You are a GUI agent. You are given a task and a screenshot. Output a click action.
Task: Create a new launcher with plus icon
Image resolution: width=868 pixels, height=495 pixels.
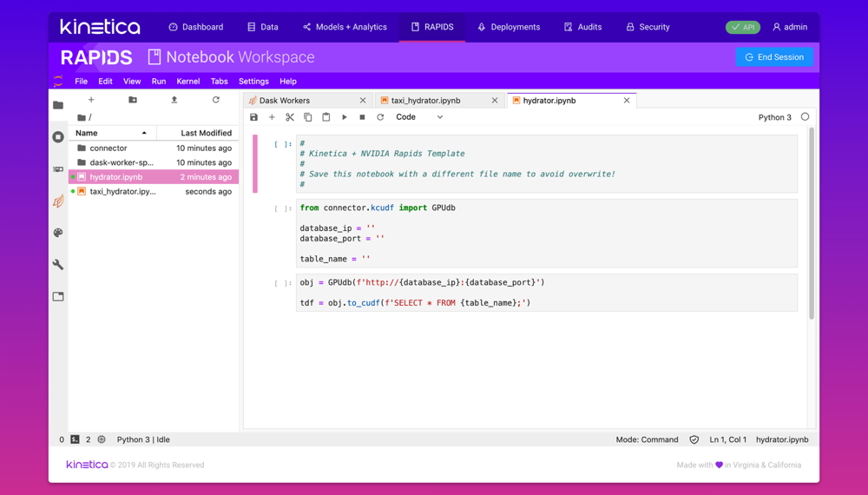pos(91,100)
